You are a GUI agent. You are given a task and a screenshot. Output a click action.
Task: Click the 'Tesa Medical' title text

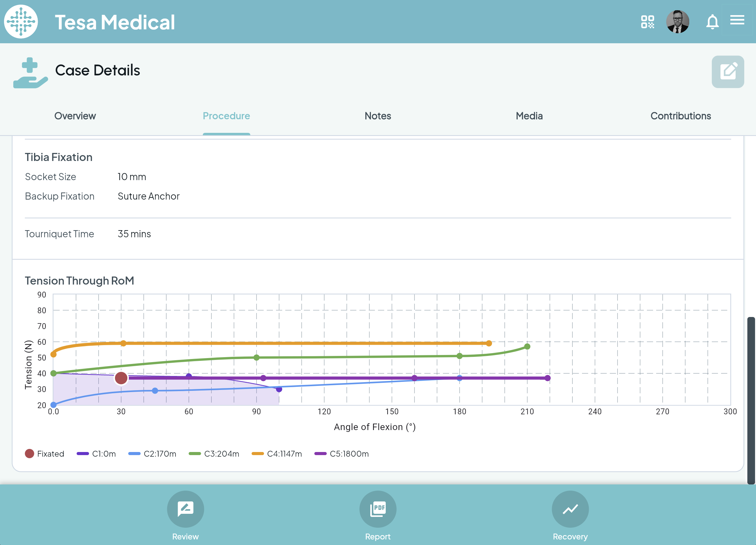pyautogui.click(x=115, y=22)
